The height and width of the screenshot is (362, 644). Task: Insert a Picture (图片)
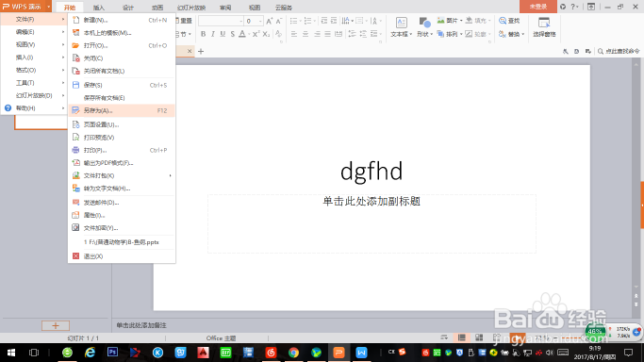[x=449, y=21]
